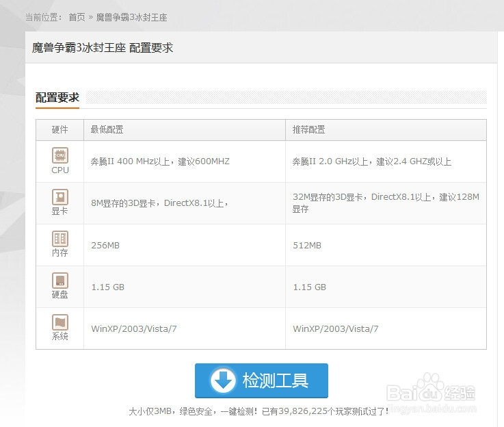504x427 pixels.
Task: Select recommended CPU text 奔腾II 2.0 GHz以上
Action: pyautogui.click(x=330, y=161)
